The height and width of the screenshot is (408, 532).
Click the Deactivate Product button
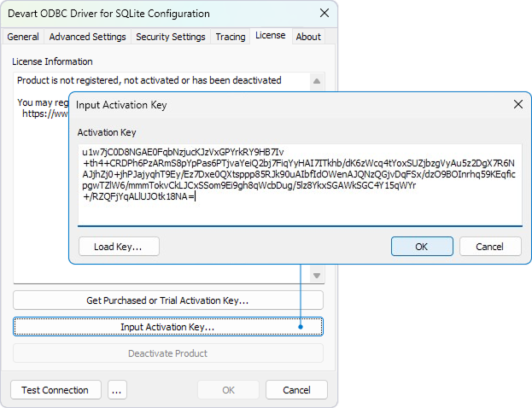[x=168, y=353]
